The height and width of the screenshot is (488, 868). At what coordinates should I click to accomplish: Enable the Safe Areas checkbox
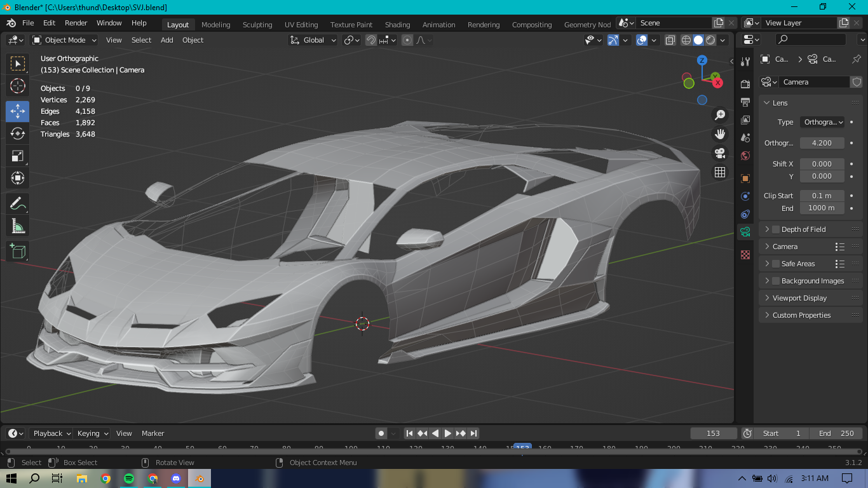click(x=776, y=264)
